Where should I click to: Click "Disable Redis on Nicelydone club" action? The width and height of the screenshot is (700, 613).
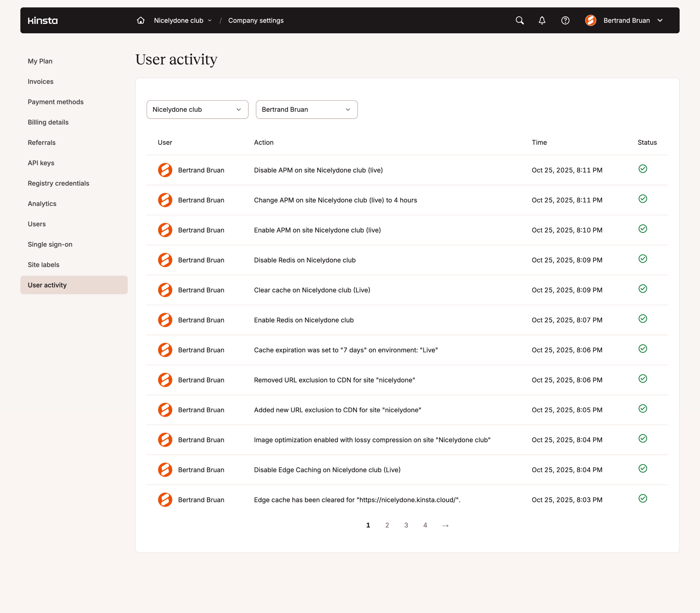tap(304, 260)
